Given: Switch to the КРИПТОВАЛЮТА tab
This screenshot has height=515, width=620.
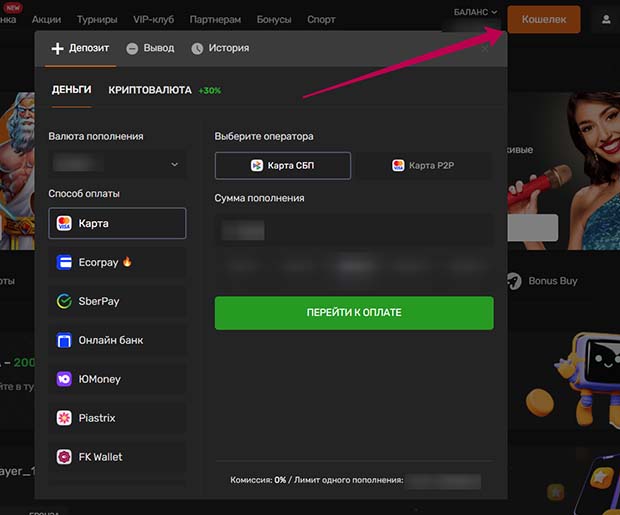Looking at the screenshot, I should point(150,90).
